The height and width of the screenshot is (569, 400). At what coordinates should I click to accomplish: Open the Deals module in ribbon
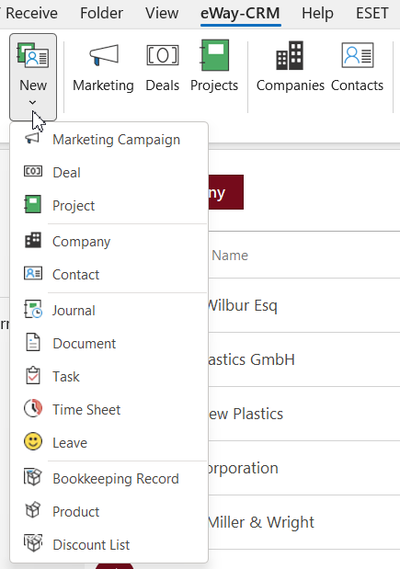[x=162, y=66]
